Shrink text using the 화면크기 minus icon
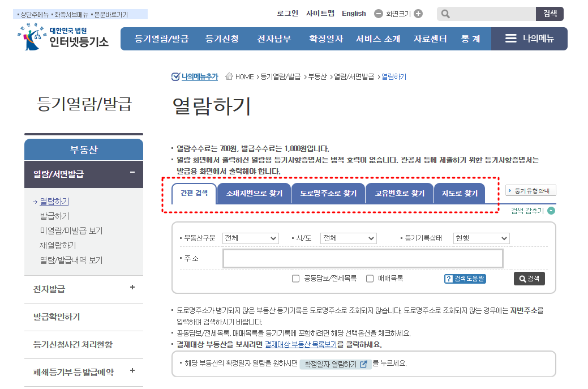The image size is (588, 389). [378, 13]
